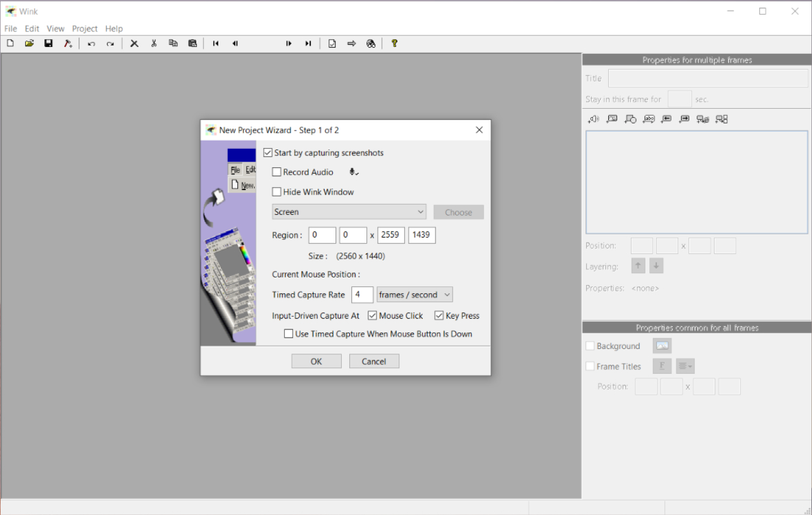Click the layering up arrow button

[x=638, y=266]
